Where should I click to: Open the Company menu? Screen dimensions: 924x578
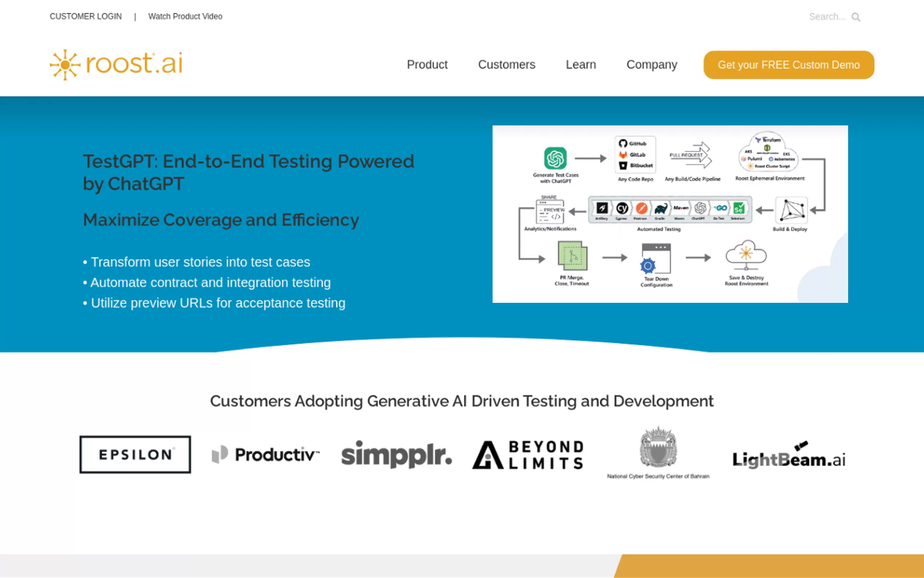tap(652, 64)
